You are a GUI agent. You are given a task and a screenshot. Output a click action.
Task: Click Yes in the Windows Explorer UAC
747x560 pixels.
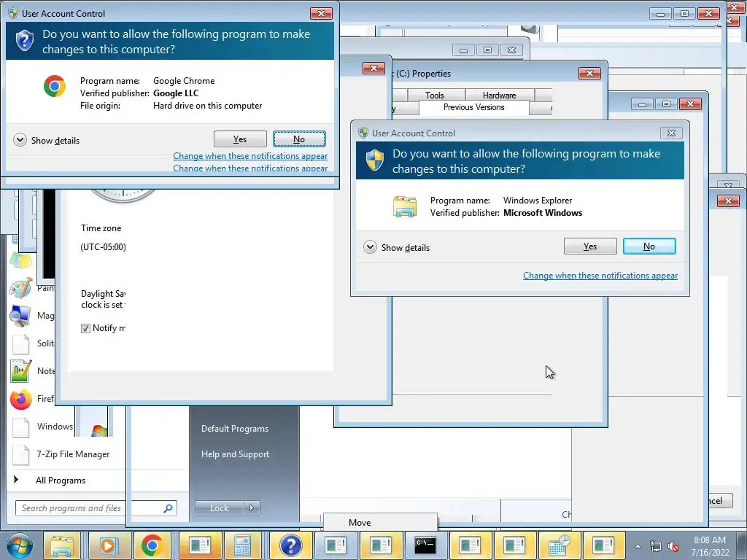coord(590,246)
